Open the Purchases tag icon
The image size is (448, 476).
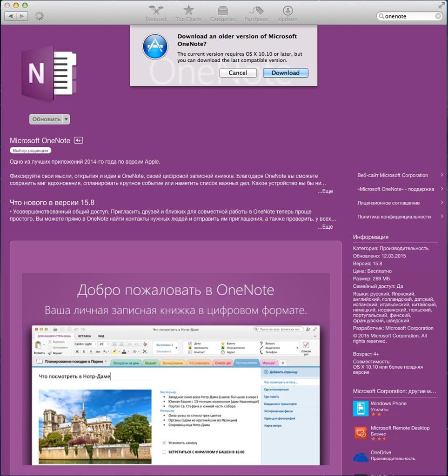pyautogui.click(x=256, y=11)
